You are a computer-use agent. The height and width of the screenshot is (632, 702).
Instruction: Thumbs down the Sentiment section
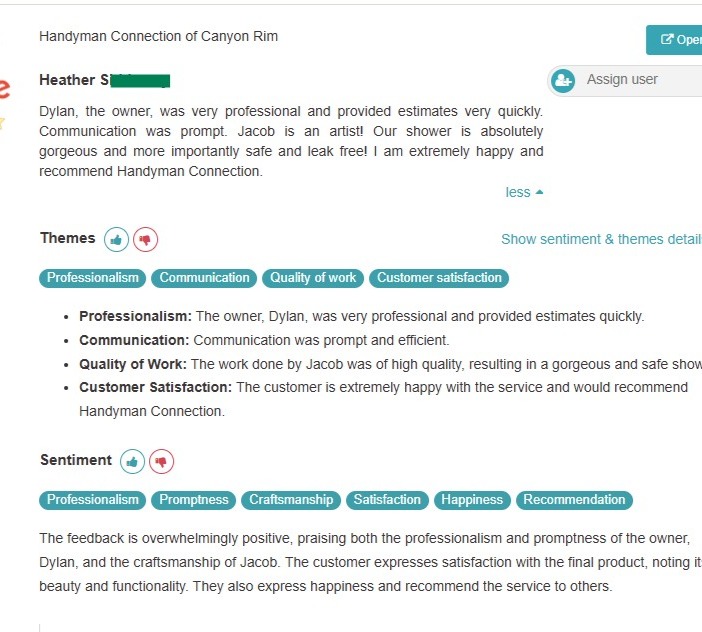click(x=161, y=462)
